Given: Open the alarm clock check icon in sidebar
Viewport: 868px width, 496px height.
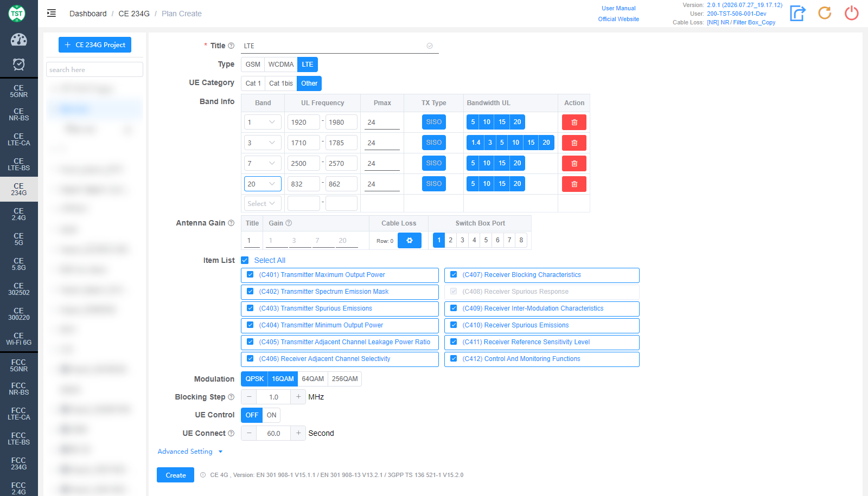Looking at the screenshot, I should coord(19,65).
